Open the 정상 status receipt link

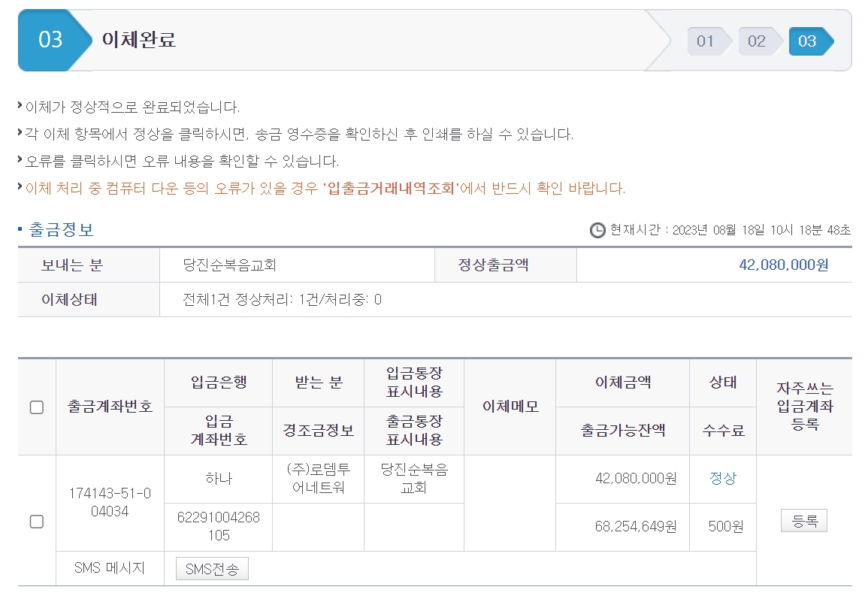(722, 479)
